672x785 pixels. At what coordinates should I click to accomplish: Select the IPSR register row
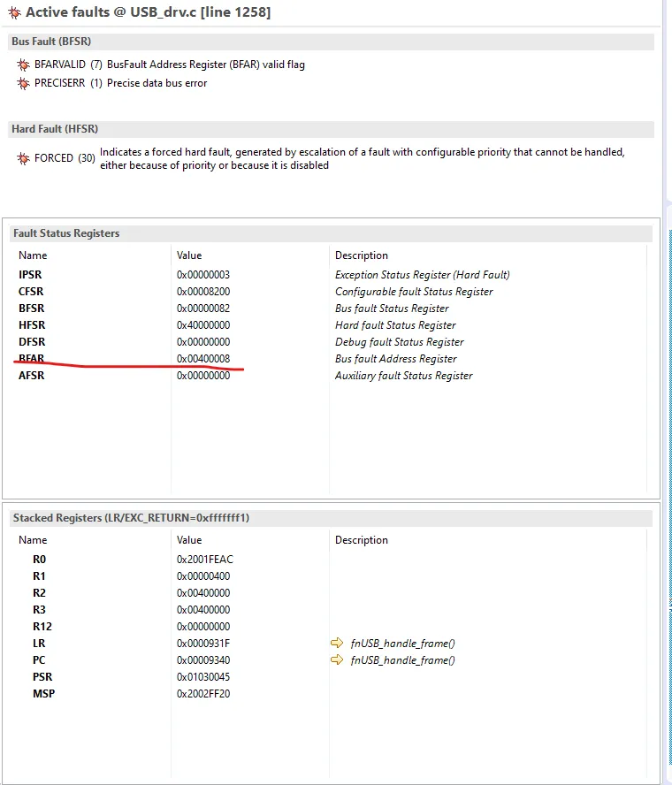tap(331, 275)
